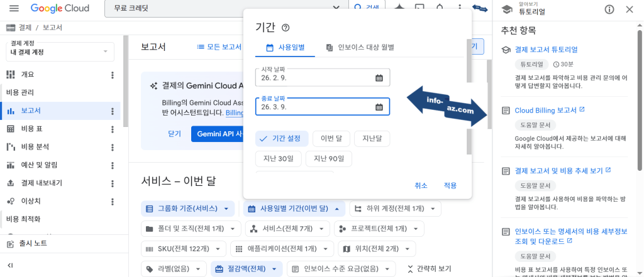Switch to 사용일별 tab

pos(285,48)
